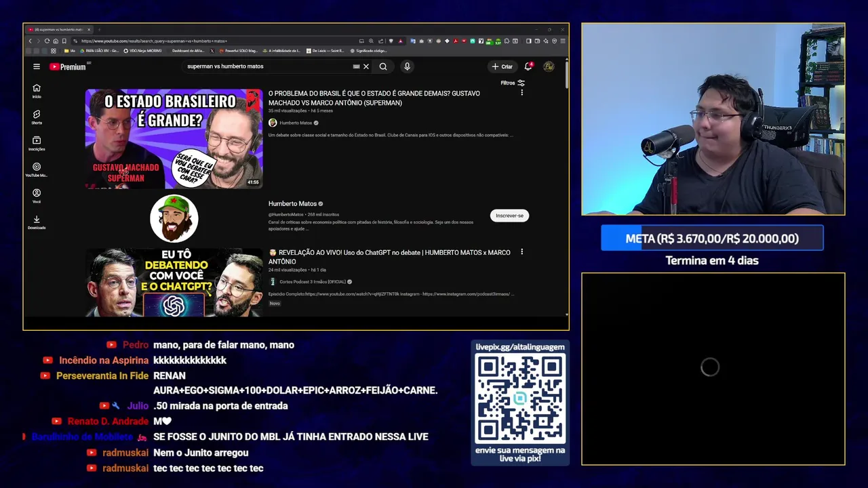Screen dimensions: 868x488
Task: Open Cortes Podcast 3 Irmãos channel link
Action: click(313, 282)
